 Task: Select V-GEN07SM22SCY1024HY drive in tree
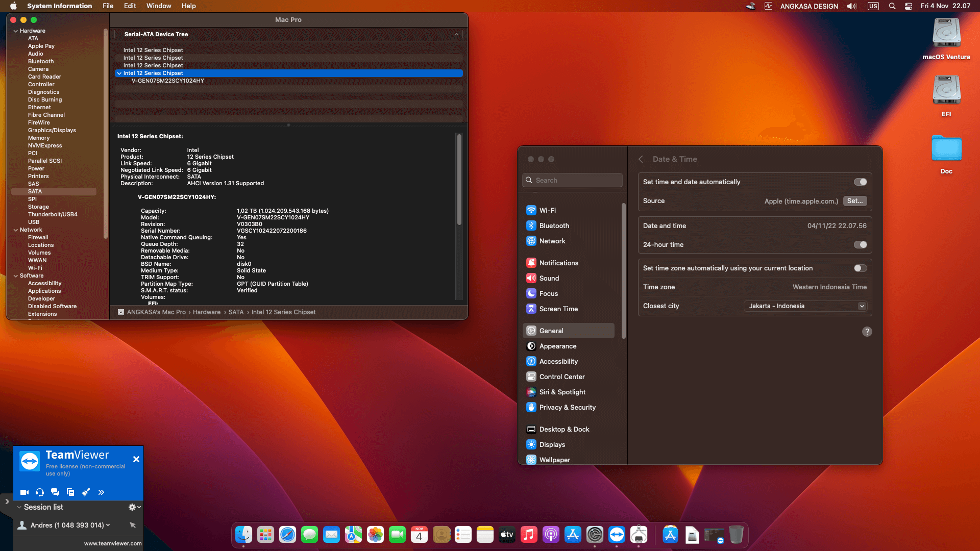(167, 81)
